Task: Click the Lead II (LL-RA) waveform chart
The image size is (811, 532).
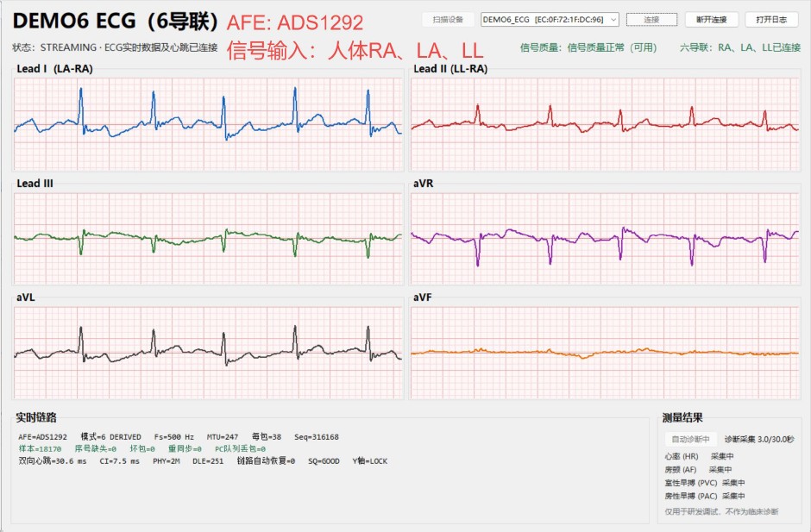Action: [605, 124]
